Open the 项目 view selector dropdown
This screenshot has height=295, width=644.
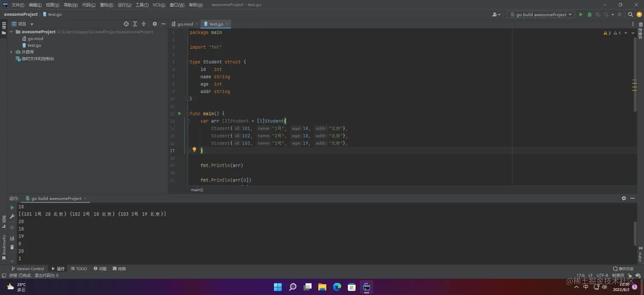point(23,24)
